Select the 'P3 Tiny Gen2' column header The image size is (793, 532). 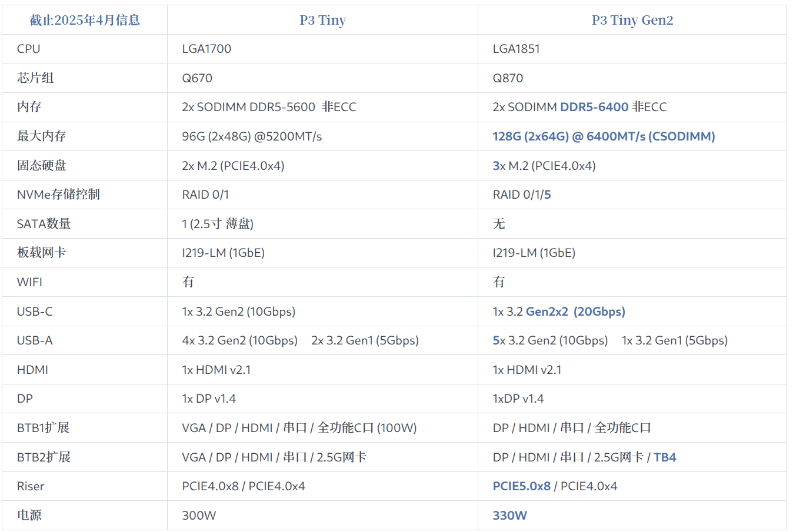pyautogui.click(x=632, y=20)
